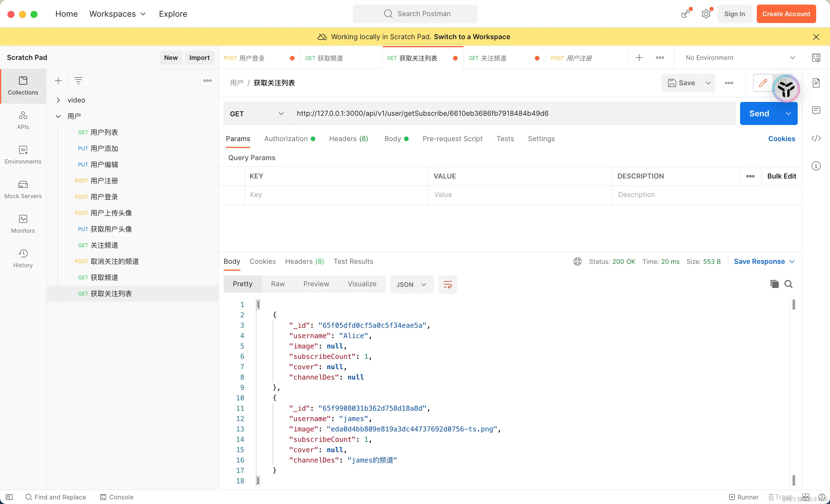830x504 pixels.
Task: Copy response body with copy icon
Action: 774,284
